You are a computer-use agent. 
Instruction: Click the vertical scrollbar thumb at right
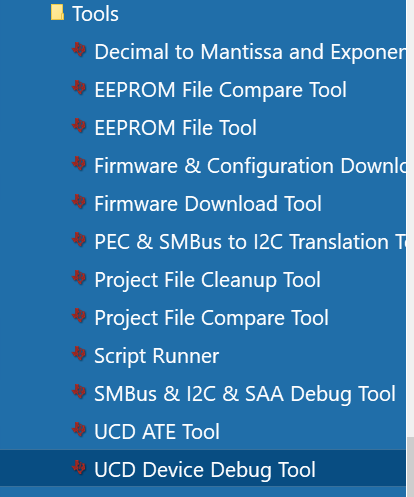tap(410, 467)
